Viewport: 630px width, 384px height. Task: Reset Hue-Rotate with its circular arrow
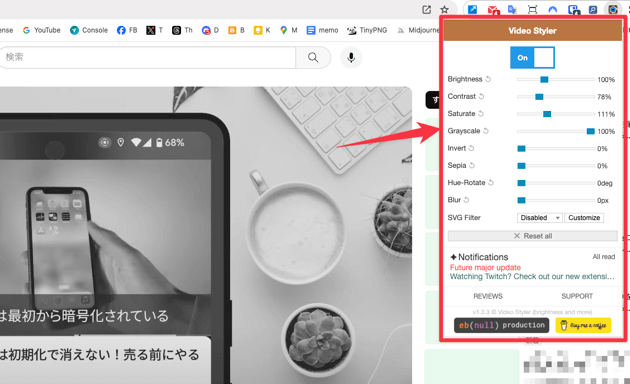tap(491, 183)
